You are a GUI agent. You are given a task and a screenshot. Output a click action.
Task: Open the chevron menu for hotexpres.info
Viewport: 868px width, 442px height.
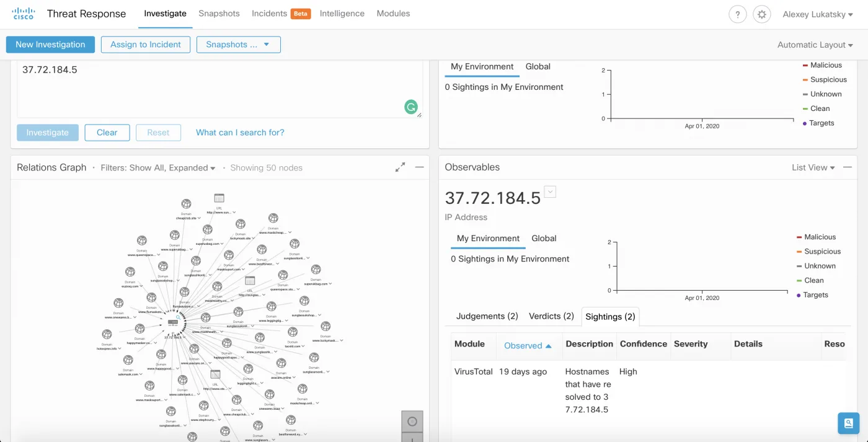click(120, 348)
